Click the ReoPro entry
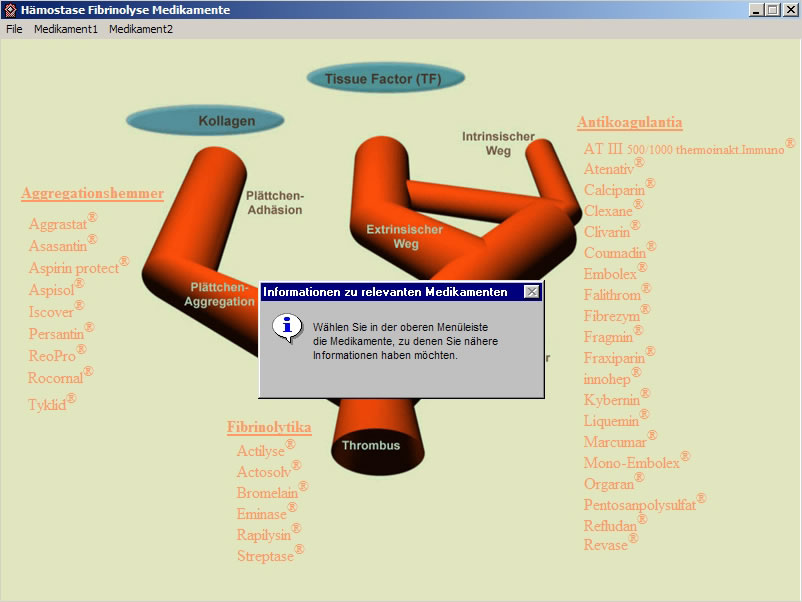The width and height of the screenshot is (802, 602). click(57, 355)
